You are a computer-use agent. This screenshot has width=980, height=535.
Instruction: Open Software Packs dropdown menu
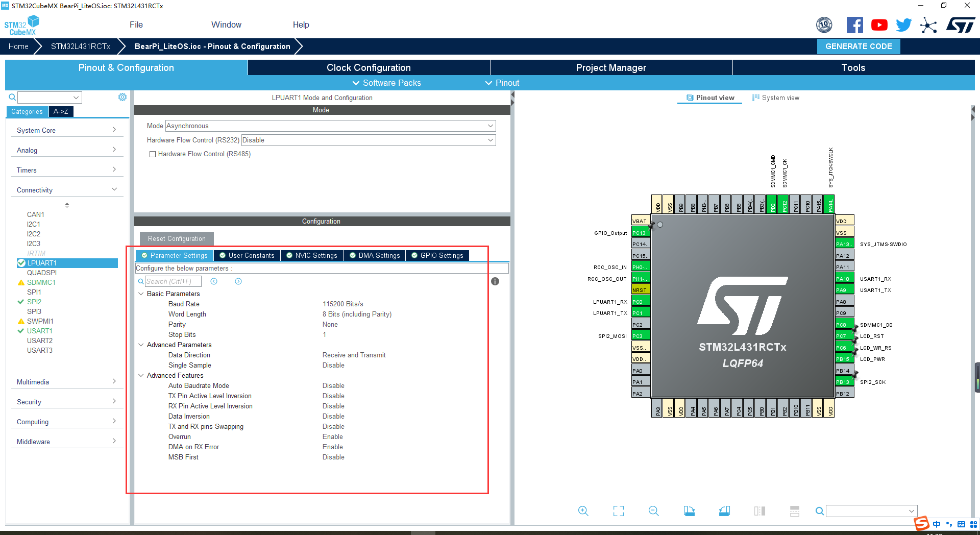tap(386, 83)
